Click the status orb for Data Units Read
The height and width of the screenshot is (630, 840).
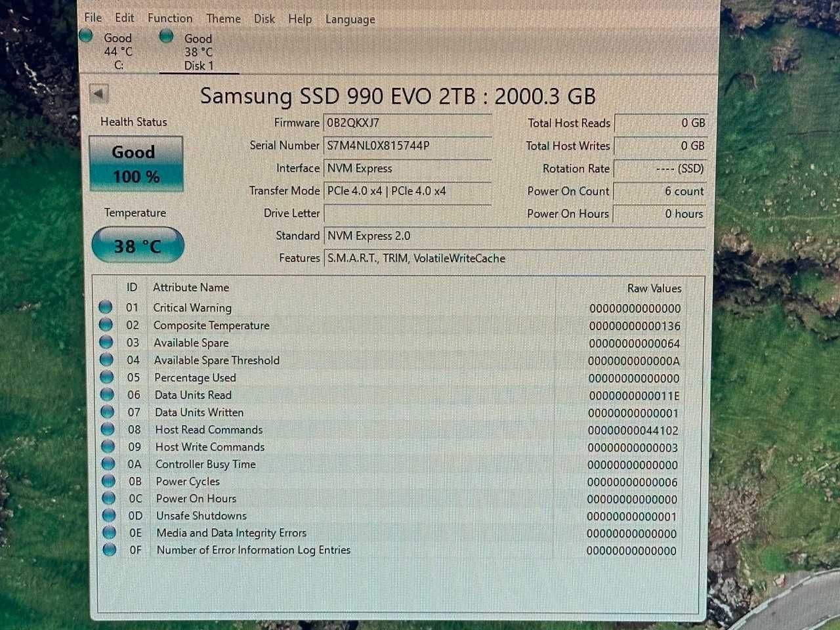[107, 394]
